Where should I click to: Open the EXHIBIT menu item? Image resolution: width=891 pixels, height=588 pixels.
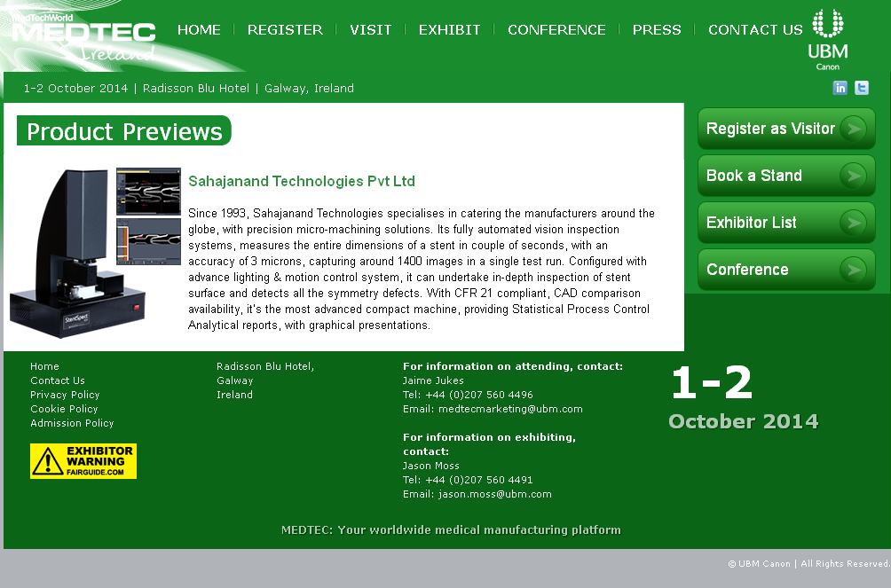point(449,29)
